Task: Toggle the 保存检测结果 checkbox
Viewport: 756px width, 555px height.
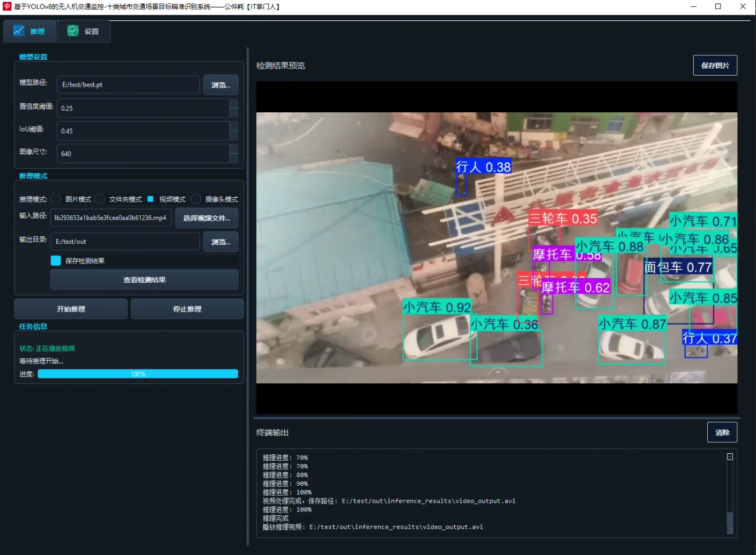Action: [56, 261]
